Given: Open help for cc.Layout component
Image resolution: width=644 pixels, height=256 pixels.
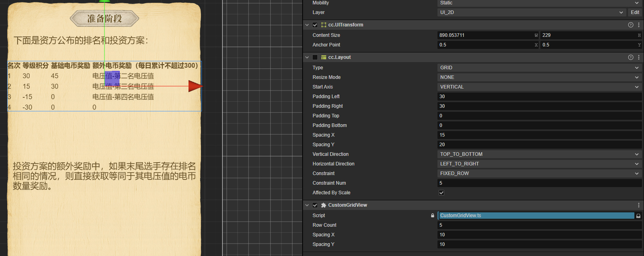Looking at the screenshot, I should pyautogui.click(x=631, y=57).
